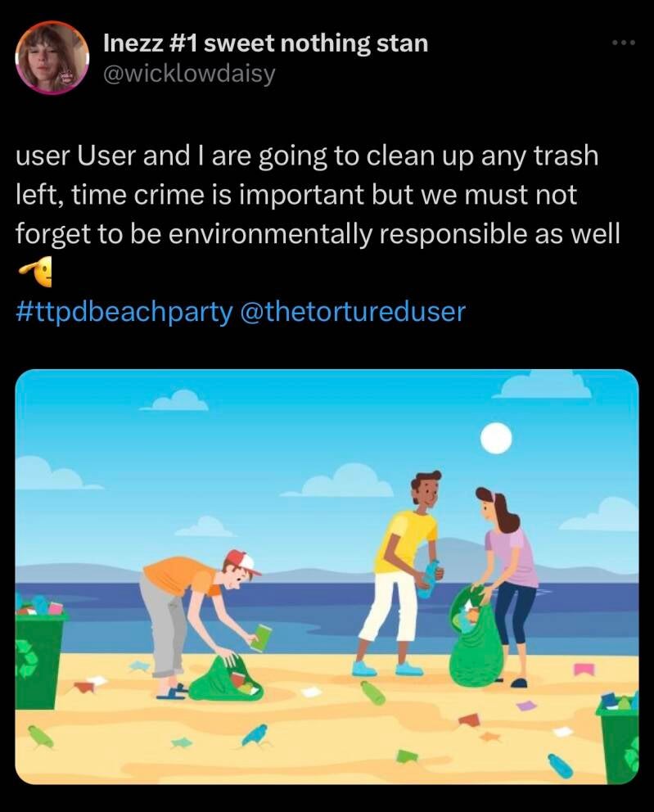Open the #ttpdbeachparty hashtag
654x812 pixels.
(124, 312)
